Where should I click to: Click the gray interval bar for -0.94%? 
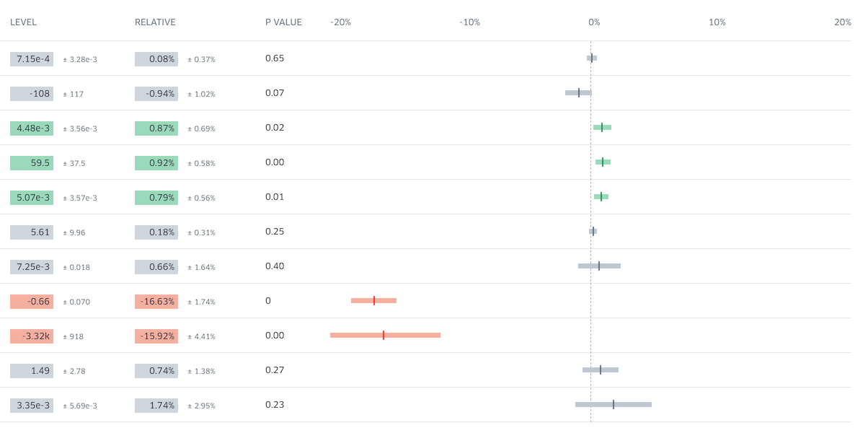(578, 92)
